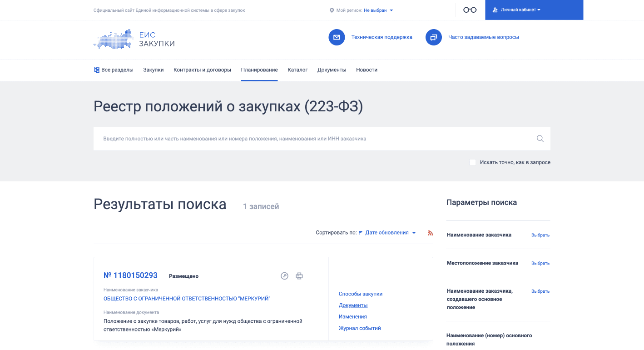The image size is (644, 350).
Task: Open the record's Документы link
Action: [353, 305]
